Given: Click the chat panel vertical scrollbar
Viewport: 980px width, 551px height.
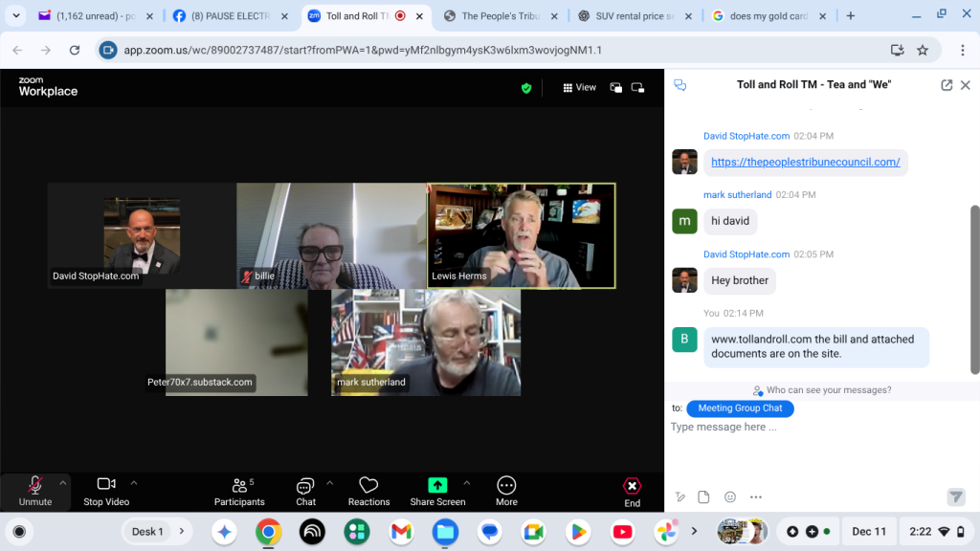Looking at the screenshot, I should click(x=974, y=287).
